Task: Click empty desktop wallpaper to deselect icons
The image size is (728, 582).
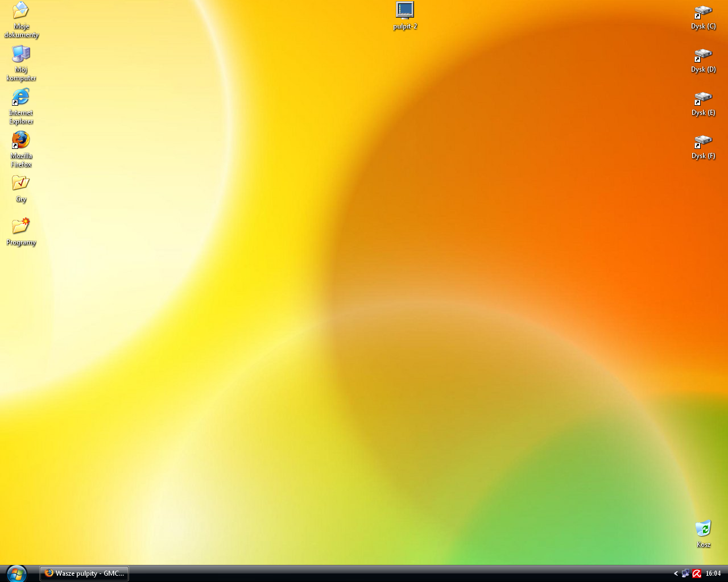Action: click(364, 284)
